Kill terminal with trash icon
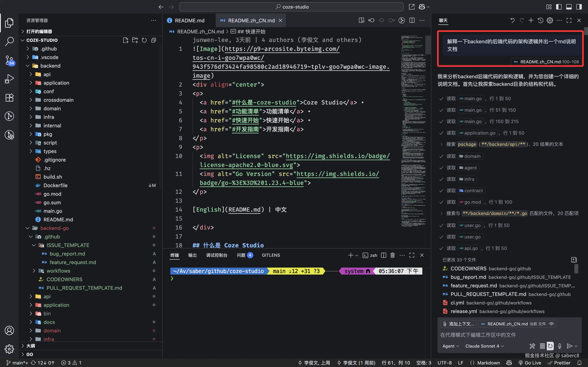The width and height of the screenshot is (588, 367). [x=392, y=255]
